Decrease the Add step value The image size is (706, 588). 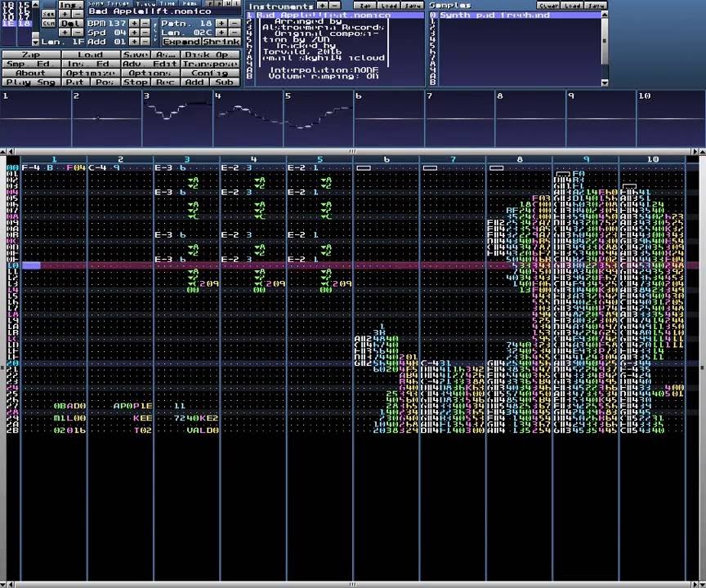pyautogui.click(x=145, y=42)
